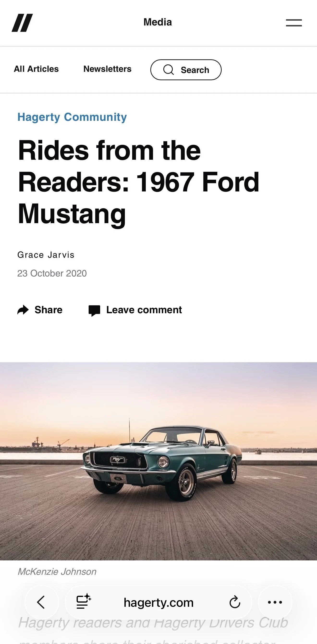This screenshot has height=644, width=317.
Task: Open the reader summary icon
Action: (84, 601)
